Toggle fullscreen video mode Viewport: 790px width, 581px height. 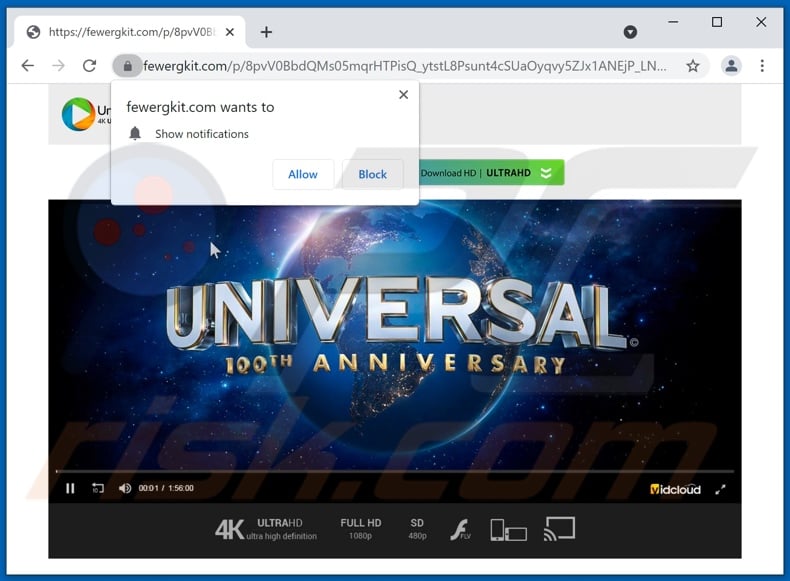(720, 489)
